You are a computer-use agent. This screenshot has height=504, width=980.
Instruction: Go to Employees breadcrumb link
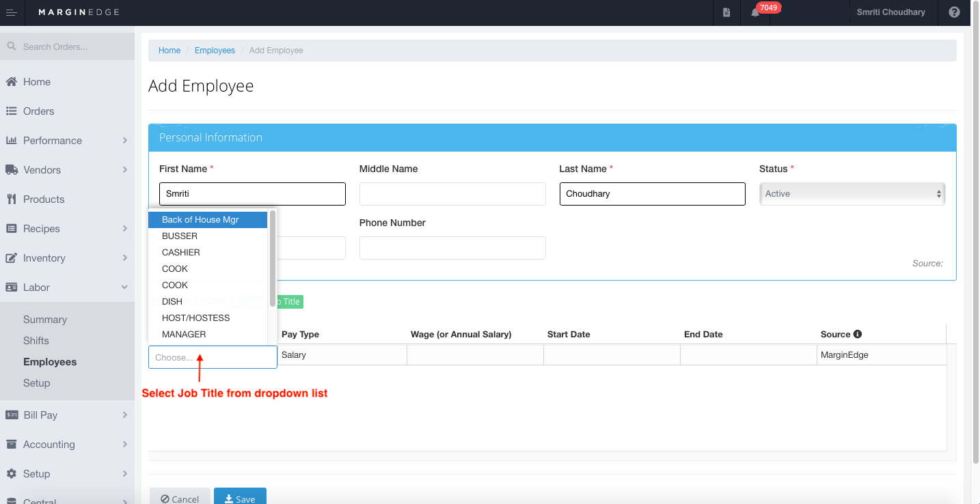tap(215, 51)
